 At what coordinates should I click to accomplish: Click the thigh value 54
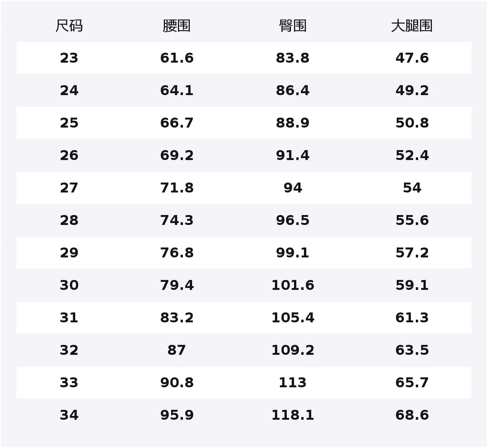[412, 188]
